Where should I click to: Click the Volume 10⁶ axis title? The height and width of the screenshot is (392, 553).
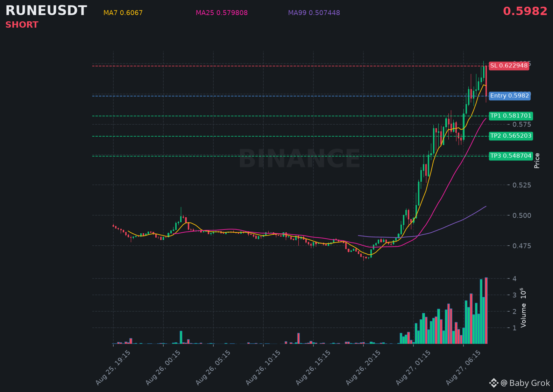coord(523,307)
